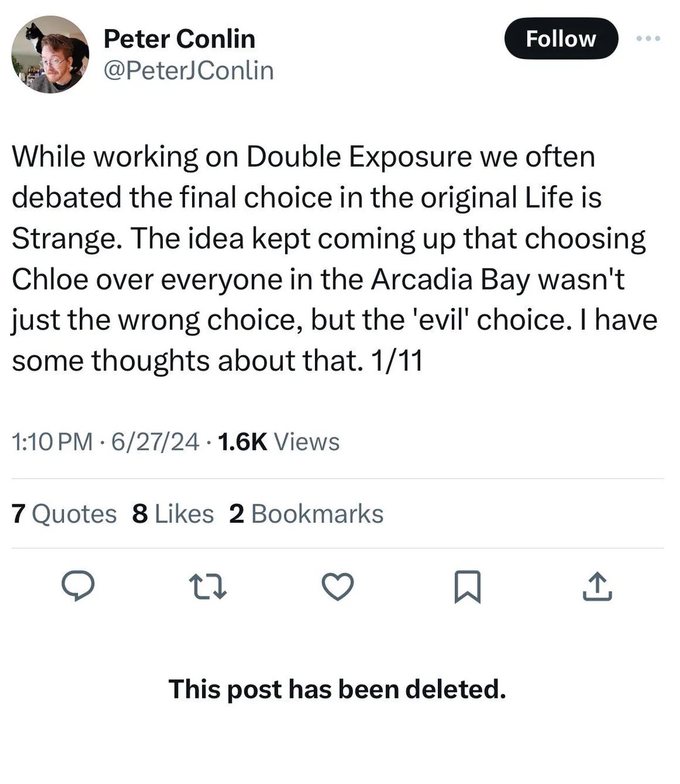Click the reply speech bubble icon
Viewport: 680px width, 784px height.
[x=78, y=586]
